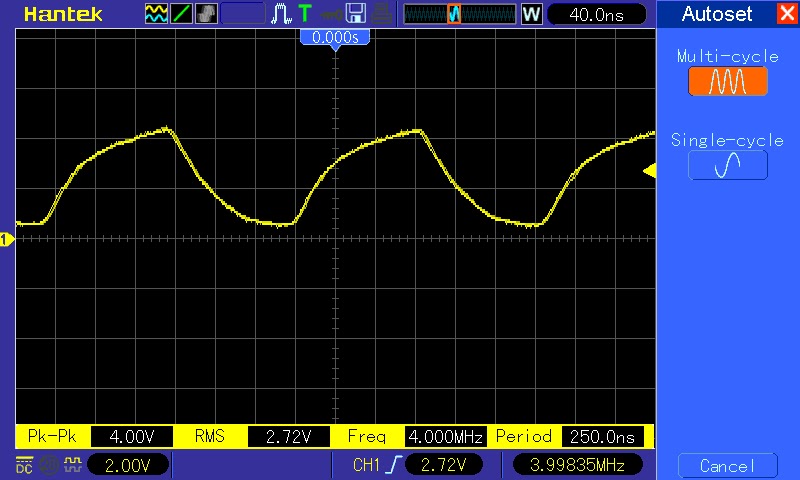This screenshot has width=800, height=480.
Task: Click the Period measurement label
Action: click(523, 436)
